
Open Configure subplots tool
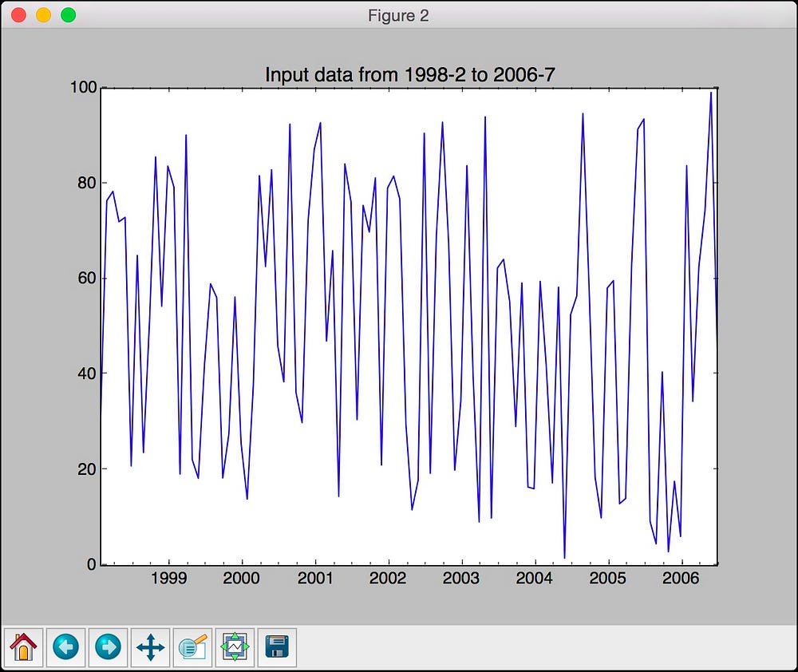tap(235, 647)
